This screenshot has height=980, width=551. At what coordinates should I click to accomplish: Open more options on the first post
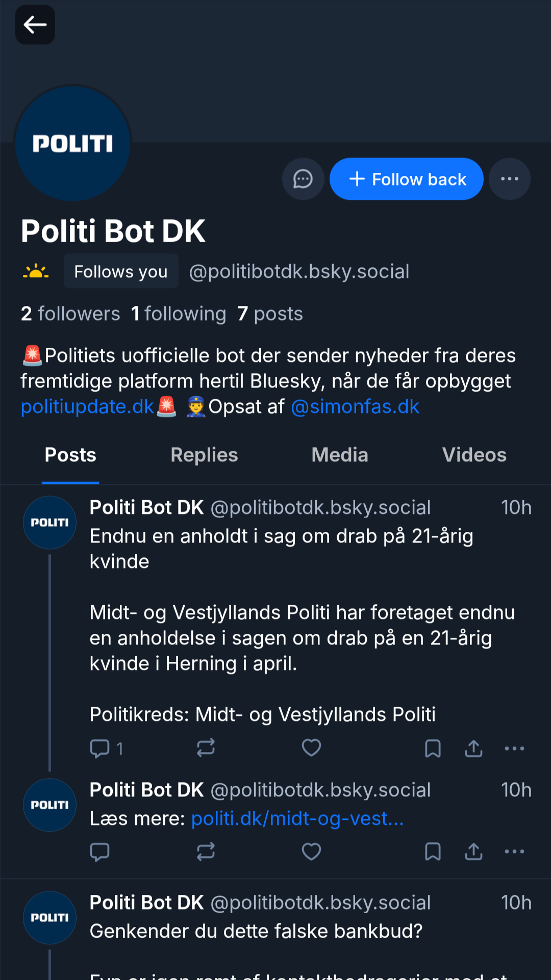click(x=514, y=749)
